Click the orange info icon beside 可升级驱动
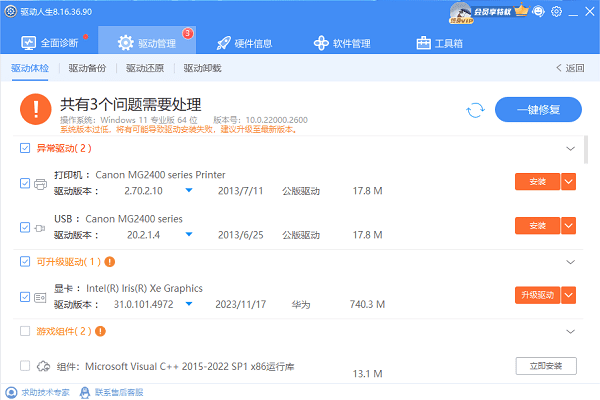This screenshot has width=600, height=400. (110, 262)
